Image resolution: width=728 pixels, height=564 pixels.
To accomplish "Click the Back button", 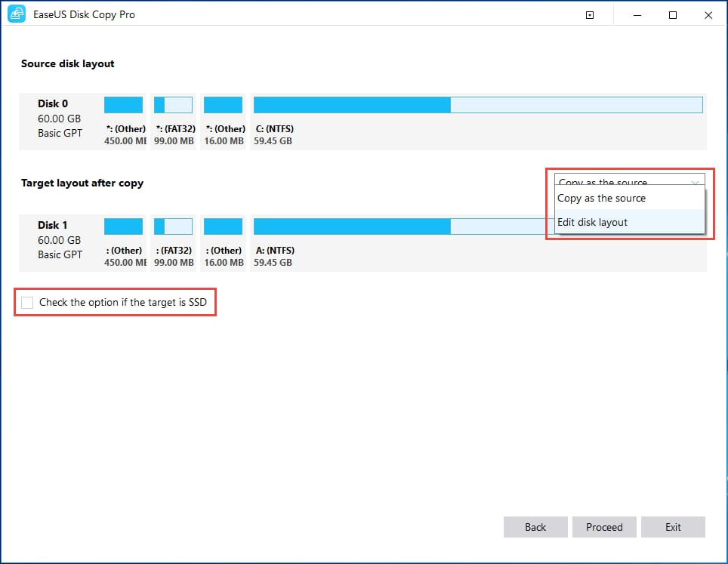I will (535, 527).
